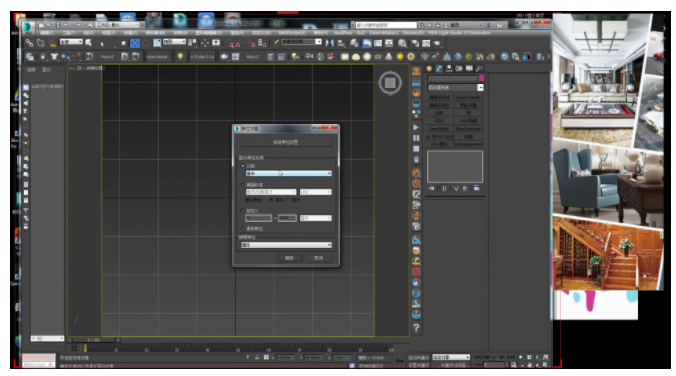This screenshot has height=376, width=676.
Task: Click the trash can icon in vertical toolbar
Action: click(416, 160)
